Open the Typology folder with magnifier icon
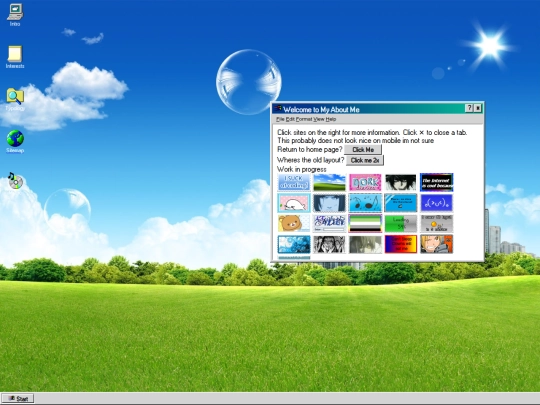Viewport: 540px width, 405px height. pos(15,99)
